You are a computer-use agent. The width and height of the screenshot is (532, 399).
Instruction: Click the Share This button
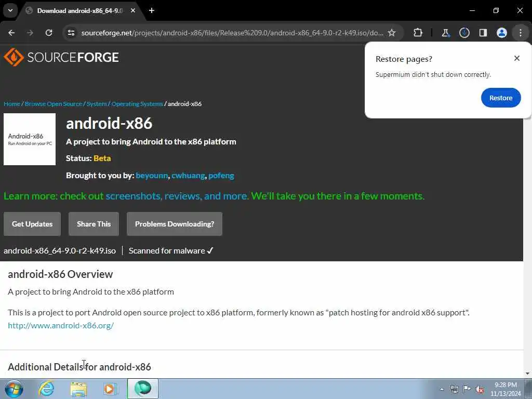pos(94,224)
